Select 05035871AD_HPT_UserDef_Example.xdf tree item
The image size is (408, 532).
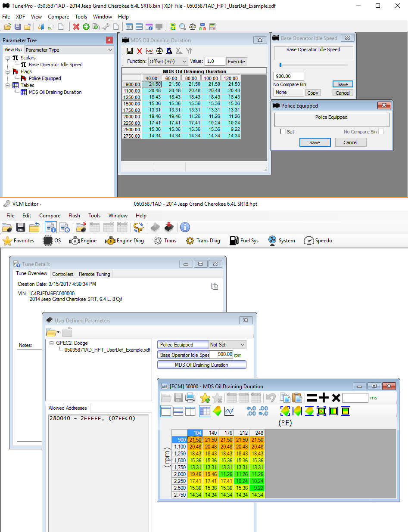click(x=107, y=350)
